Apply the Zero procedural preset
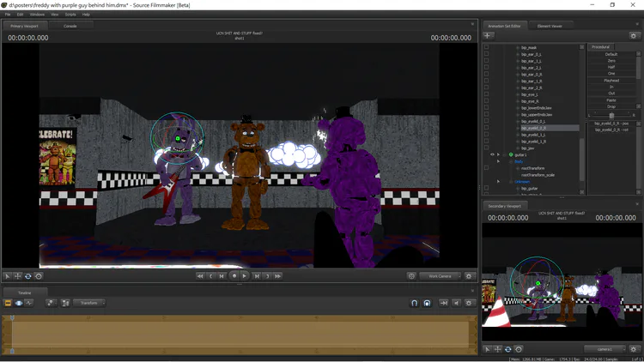Image resolution: width=644 pixels, height=362 pixels. 611,61
